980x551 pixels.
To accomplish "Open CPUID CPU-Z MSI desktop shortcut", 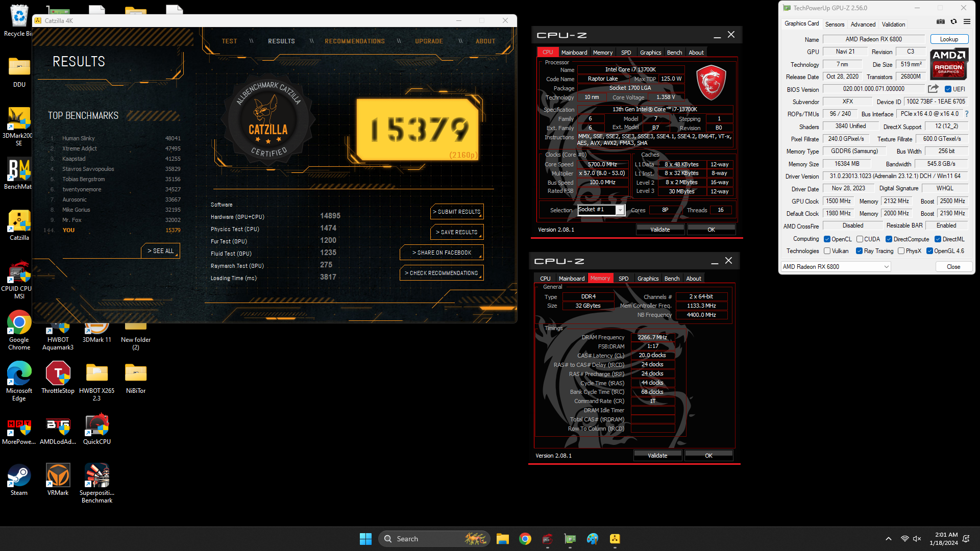I will pyautogui.click(x=19, y=280).
